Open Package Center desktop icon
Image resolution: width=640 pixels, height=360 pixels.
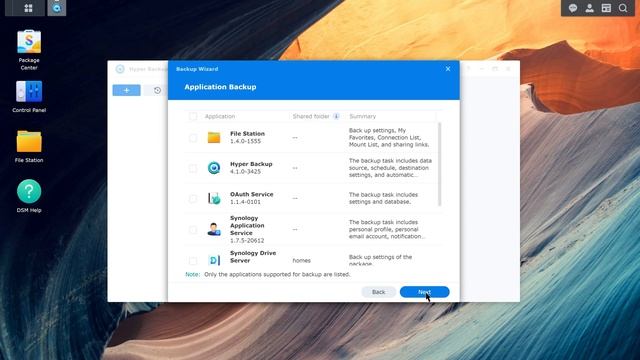click(29, 42)
